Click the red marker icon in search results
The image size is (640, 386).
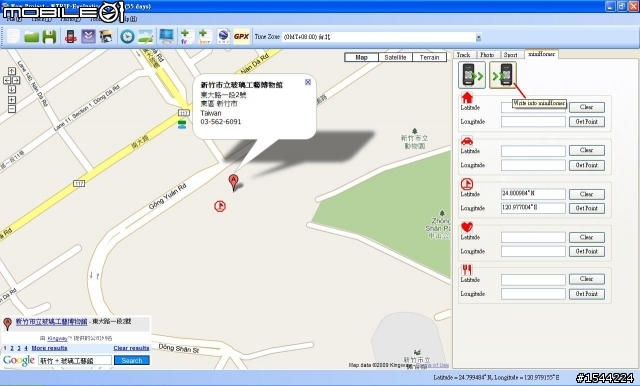point(7,324)
